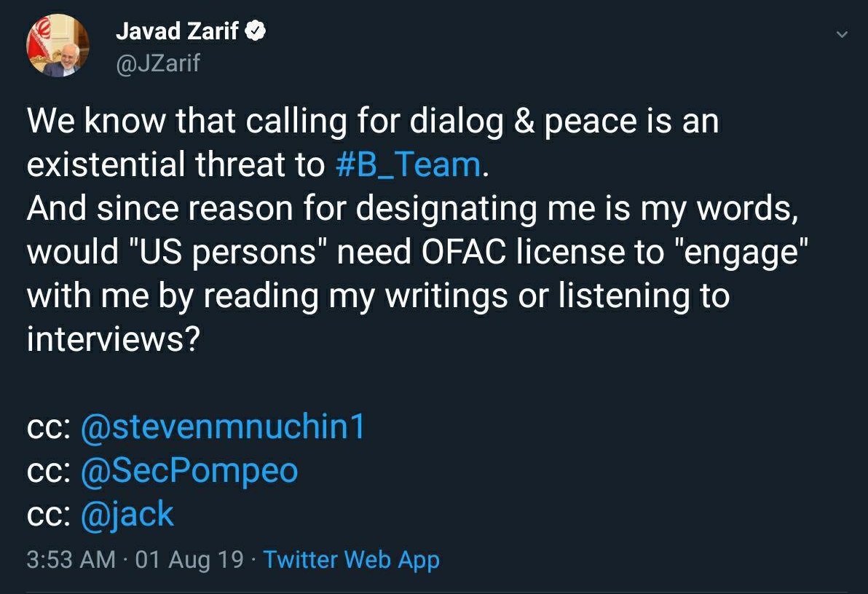
Task: Click the 3:53 AM timestamp
Action: [71, 560]
